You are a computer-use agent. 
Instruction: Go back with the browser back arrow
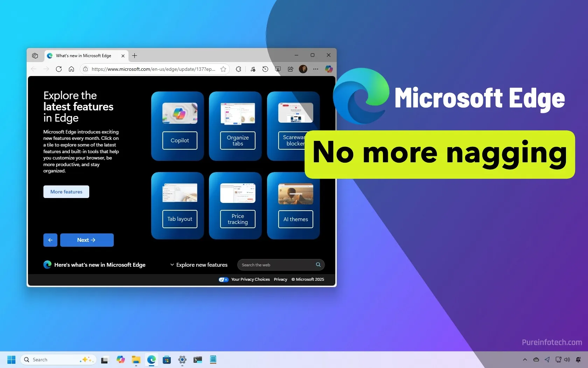pyautogui.click(x=34, y=69)
